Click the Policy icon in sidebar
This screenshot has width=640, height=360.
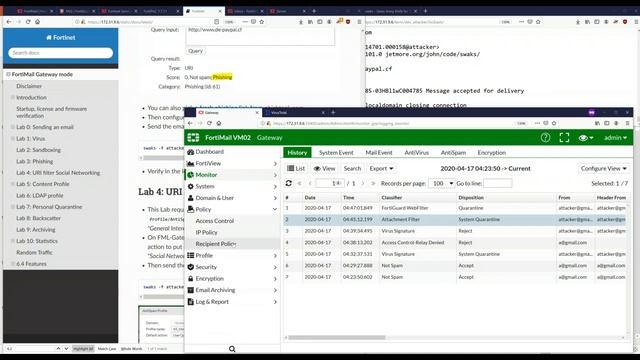coord(191,209)
